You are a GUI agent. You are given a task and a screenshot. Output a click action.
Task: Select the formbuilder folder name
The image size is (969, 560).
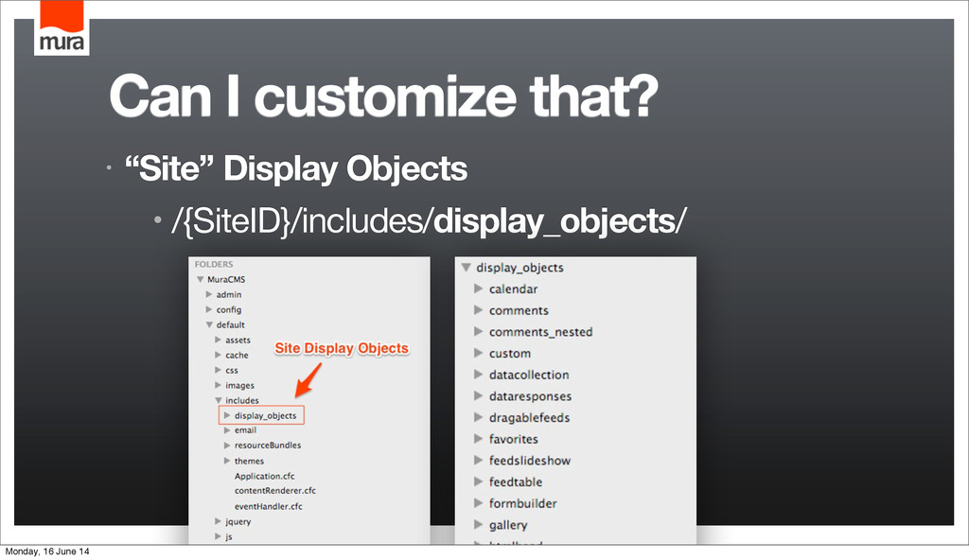[x=522, y=503]
